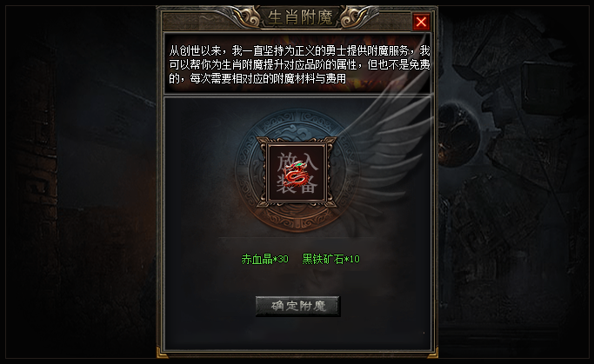Click the gold bottom-right corner ornament

(432, 352)
